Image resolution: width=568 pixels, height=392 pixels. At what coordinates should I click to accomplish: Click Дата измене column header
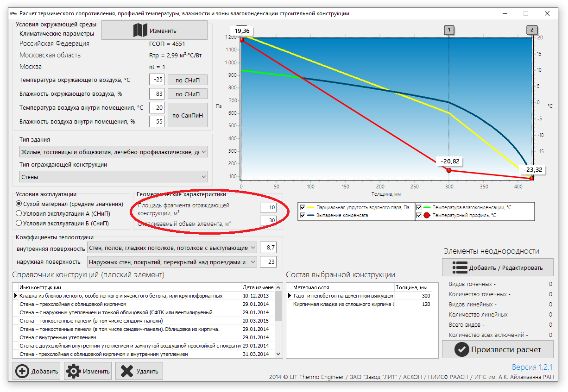click(258, 287)
